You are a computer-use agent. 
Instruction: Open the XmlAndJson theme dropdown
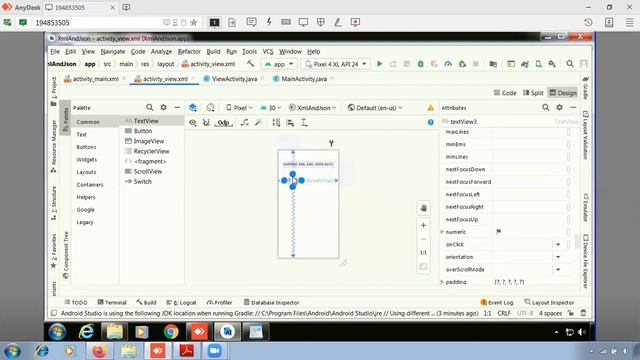313,108
